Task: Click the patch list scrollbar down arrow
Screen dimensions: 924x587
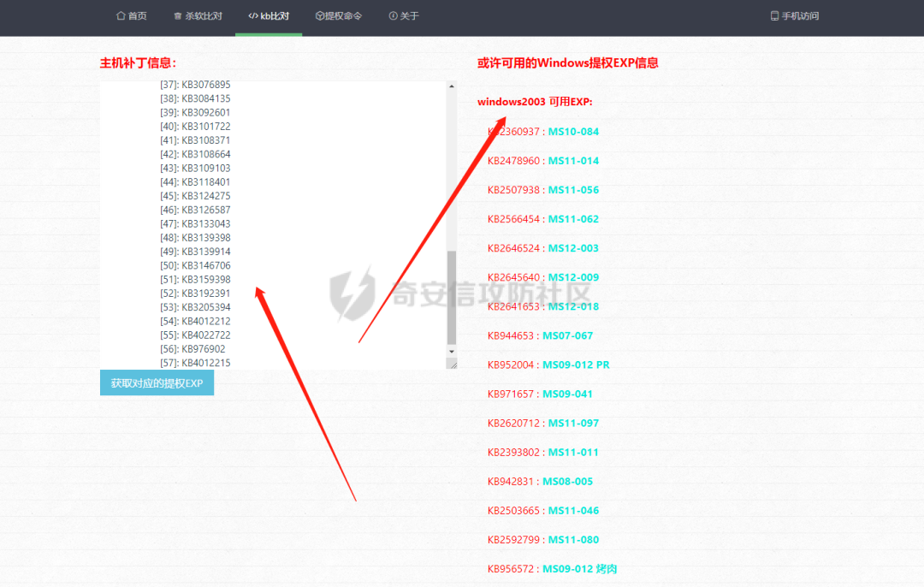Action: (x=452, y=351)
